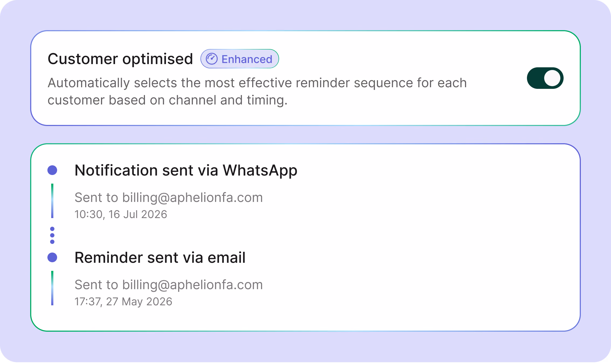Viewport: 611px width, 364px height.
Task: Select the Customer optimised heading
Action: (120, 59)
